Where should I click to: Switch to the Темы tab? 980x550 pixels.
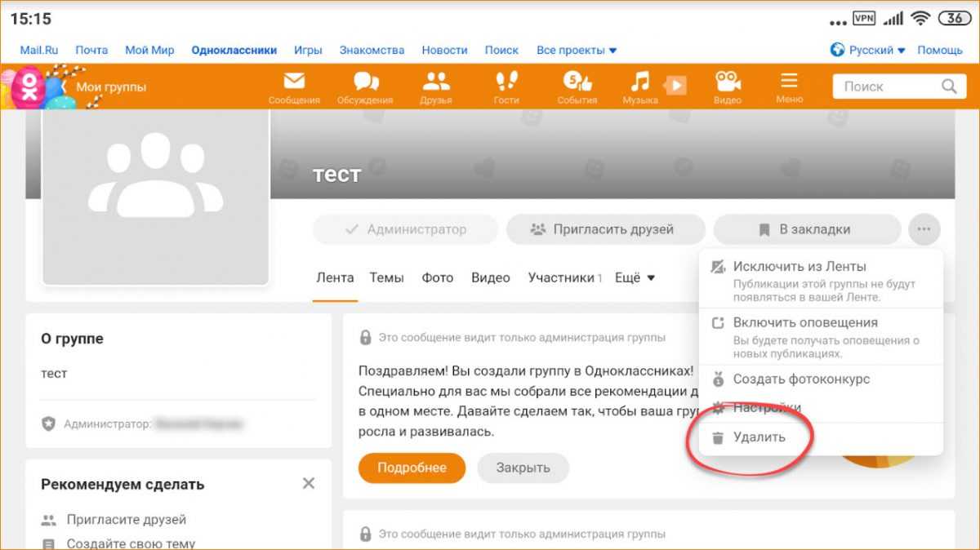pyautogui.click(x=386, y=277)
